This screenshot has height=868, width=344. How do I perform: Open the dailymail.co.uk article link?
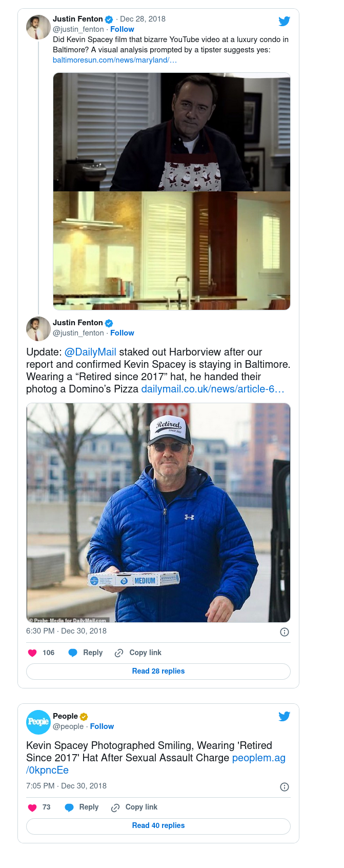pyautogui.click(x=212, y=389)
